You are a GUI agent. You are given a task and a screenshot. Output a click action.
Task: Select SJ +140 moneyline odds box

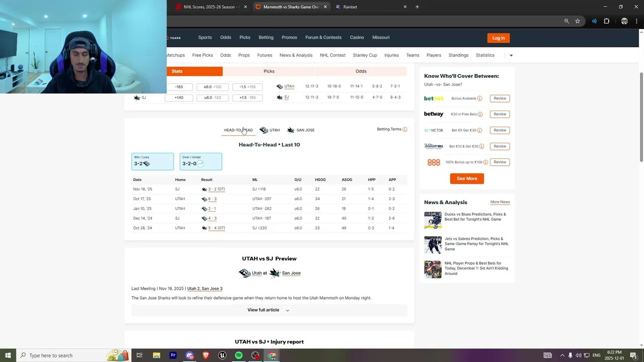[179, 98]
